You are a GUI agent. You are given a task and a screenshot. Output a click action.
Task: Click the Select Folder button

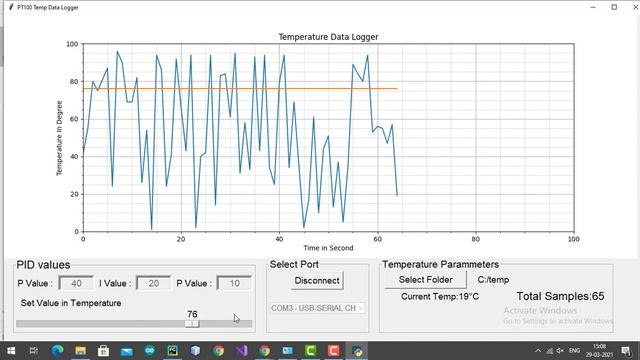pyautogui.click(x=425, y=280)
